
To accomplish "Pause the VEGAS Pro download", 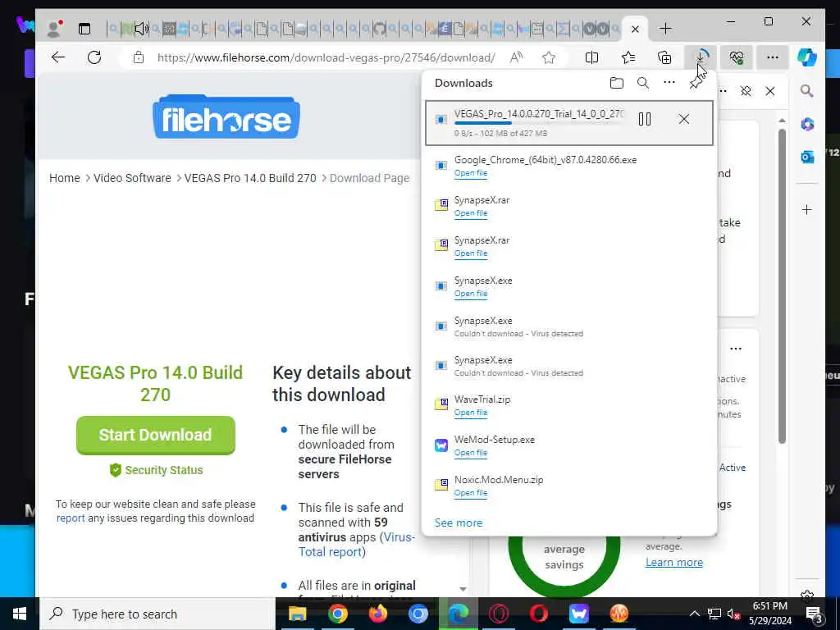I will point(645,119).
